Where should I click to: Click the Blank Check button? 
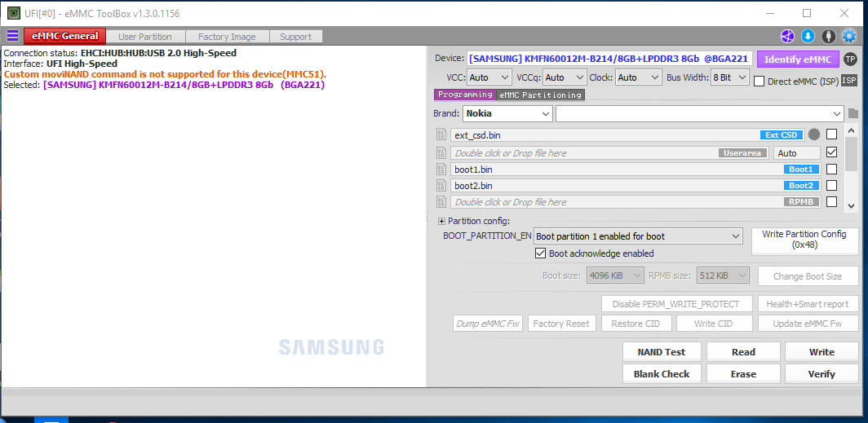(662, 374)
